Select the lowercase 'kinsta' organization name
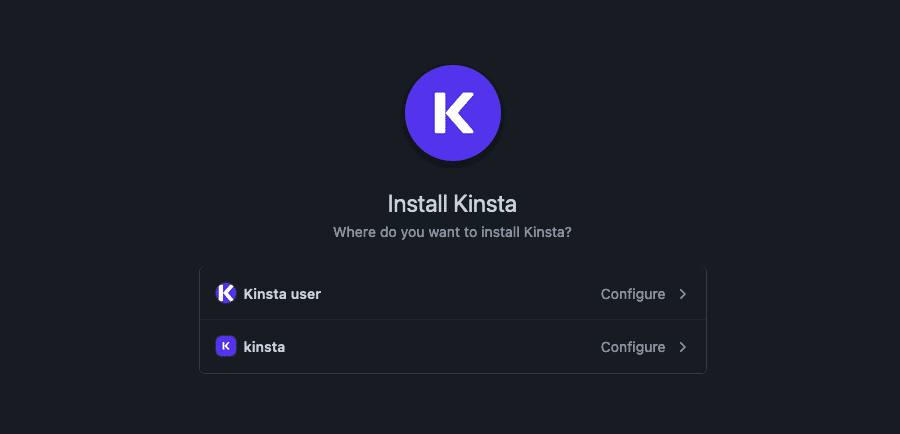 point(264,347)
